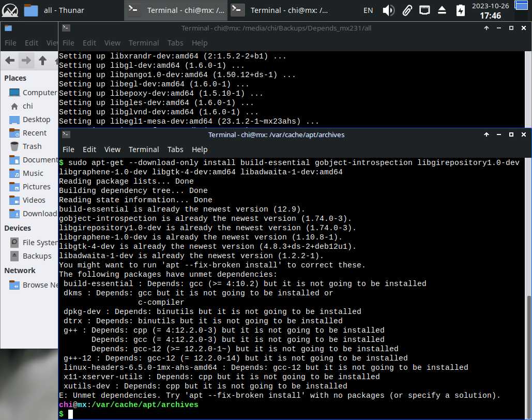
Task: Open Pictures folder in Thunar sidebar
Action: coord(30,187)
